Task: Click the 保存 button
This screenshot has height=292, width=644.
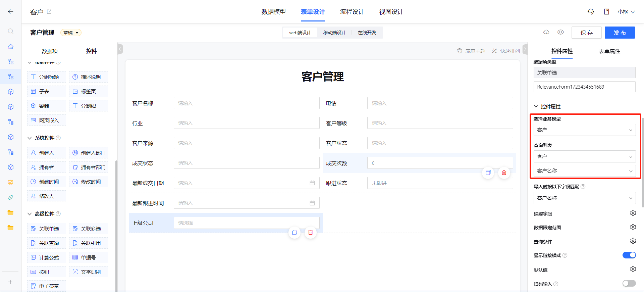Action: click(587, 33)
